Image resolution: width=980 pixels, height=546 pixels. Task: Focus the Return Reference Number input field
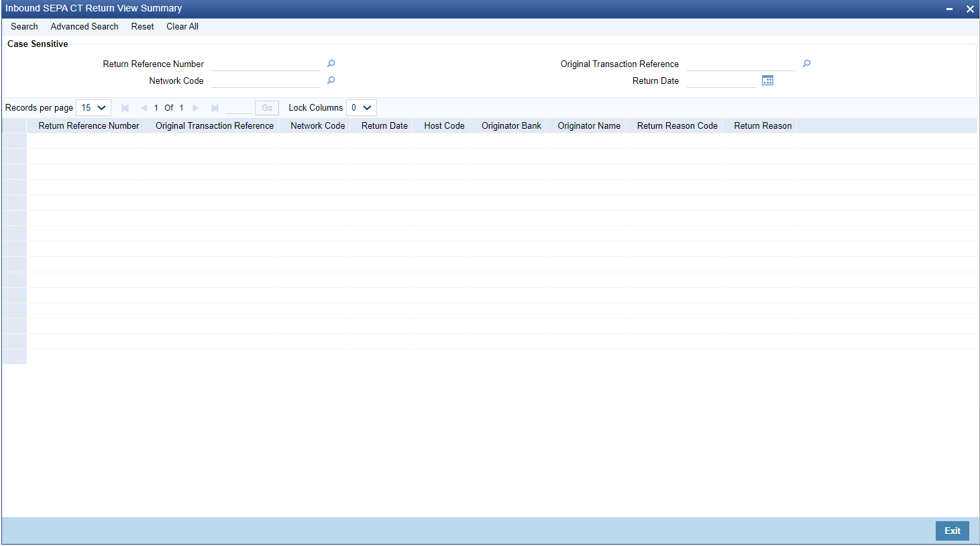tap(266, 64)
